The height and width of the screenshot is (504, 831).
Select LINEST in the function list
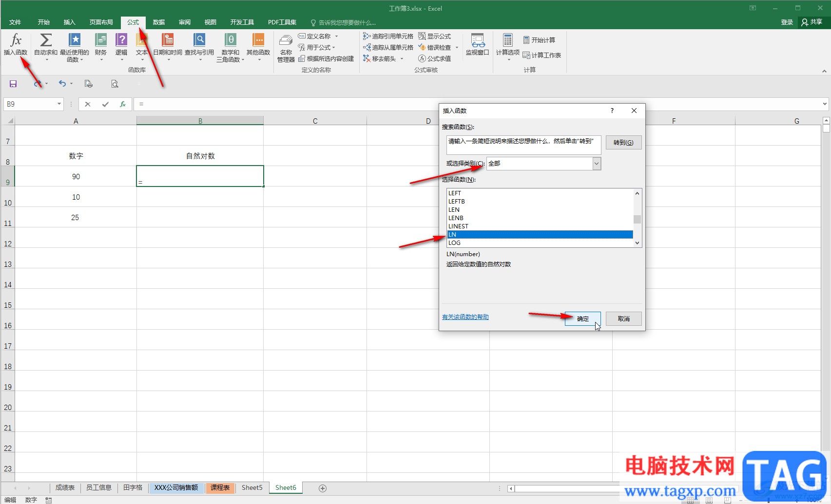click(x=540, y=226)
